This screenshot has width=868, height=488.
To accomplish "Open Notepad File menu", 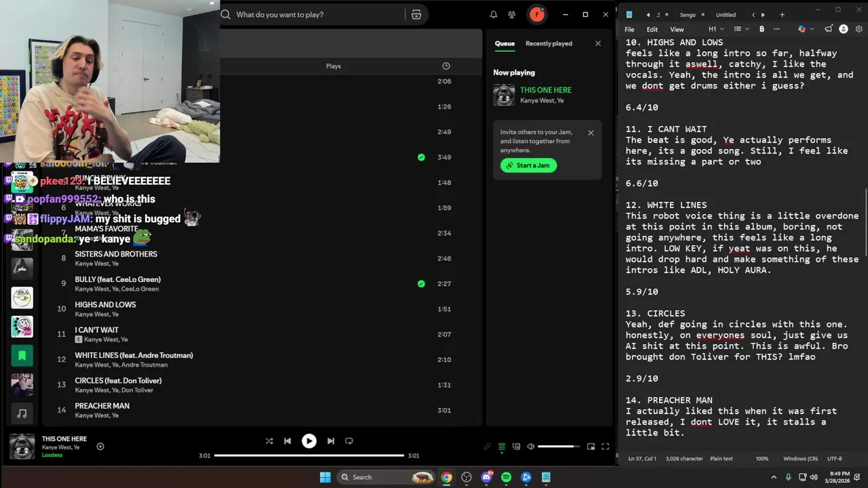I will pyautogui.click(x=629, y=29).
